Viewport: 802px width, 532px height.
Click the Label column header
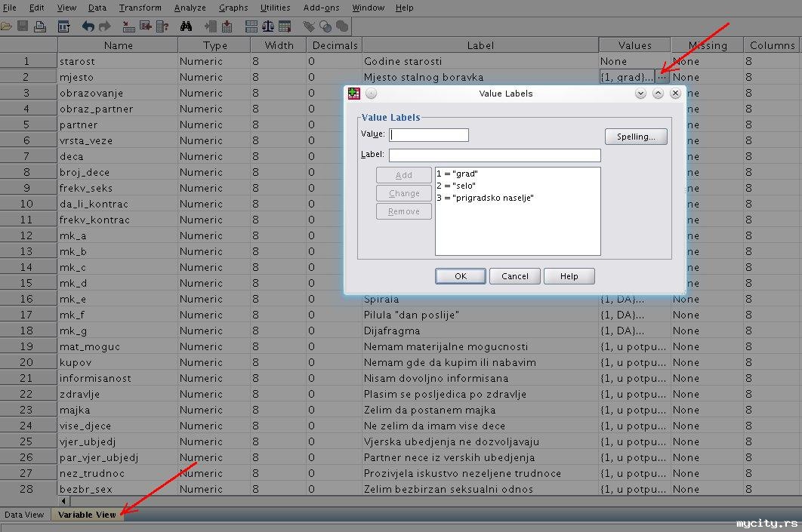click(480, 45)
